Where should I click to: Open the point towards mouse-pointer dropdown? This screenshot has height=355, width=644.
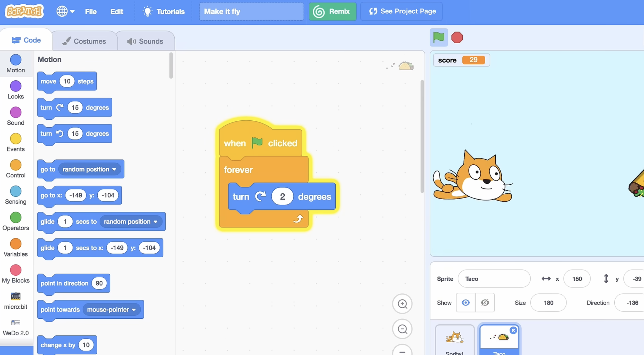pos(134,310)
